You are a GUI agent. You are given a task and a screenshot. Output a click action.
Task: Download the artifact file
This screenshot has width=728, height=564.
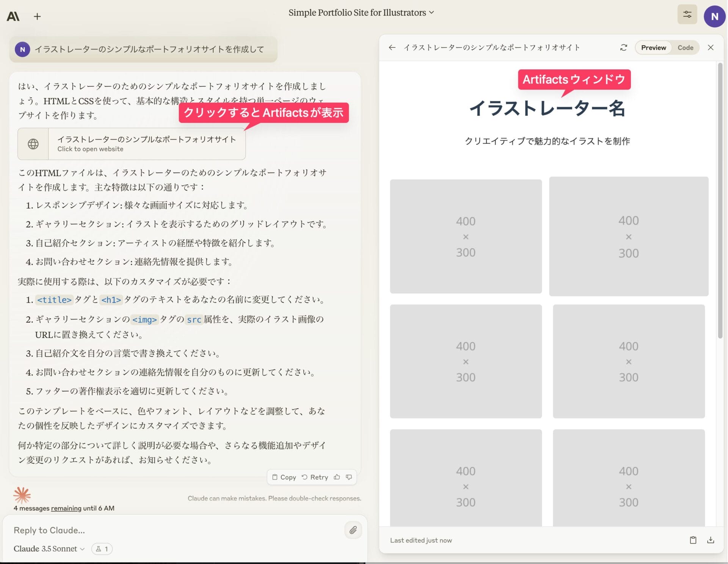pos(711,540)
